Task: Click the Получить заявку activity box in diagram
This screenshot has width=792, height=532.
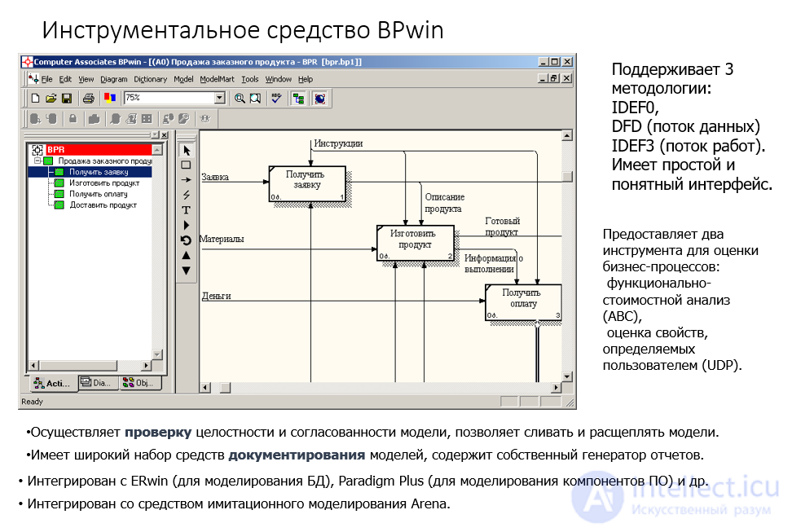Action: click(x=307, y=184)
